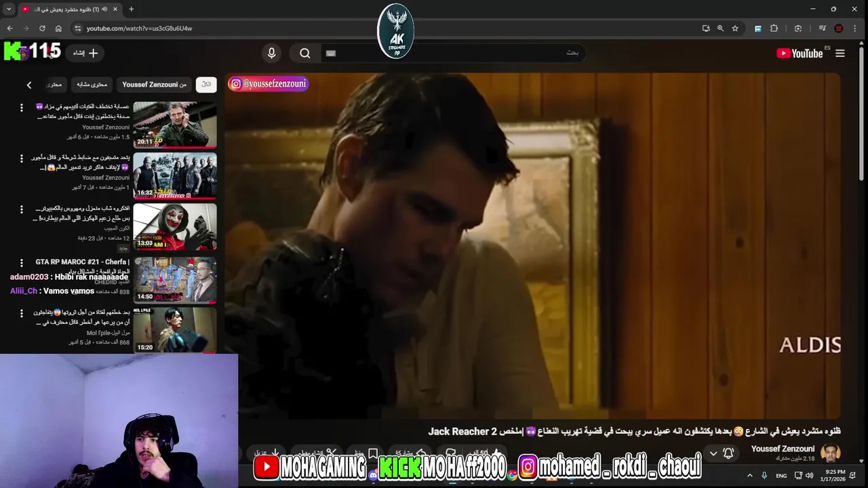Expand the notification dropdown chevron beside bell

[713, 453]
